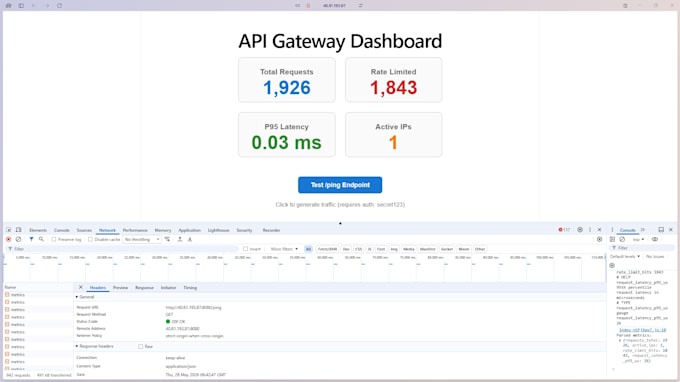Click the console Filter input field
The height and width of the screenshot is (382, 680).
(x=642, y=248)
